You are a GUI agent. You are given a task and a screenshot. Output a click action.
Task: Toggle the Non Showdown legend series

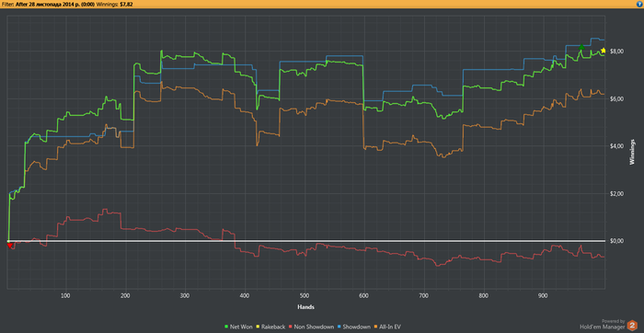(x=311, y=327)
